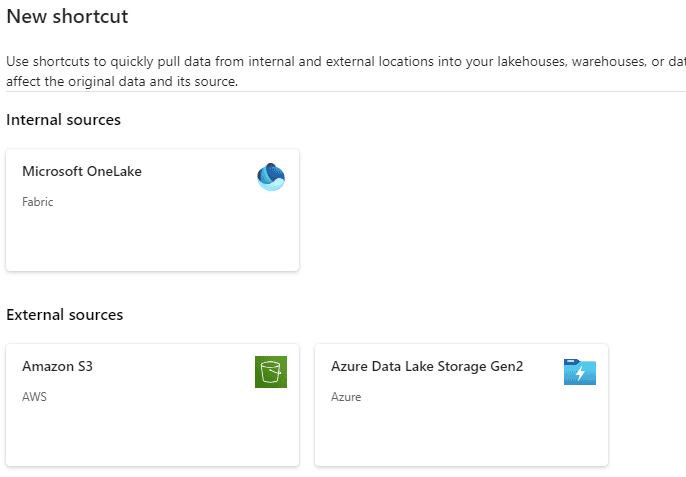Click the Internal sources heading
The height and width of the screenshot is (477, 686).
pos(63,119)
